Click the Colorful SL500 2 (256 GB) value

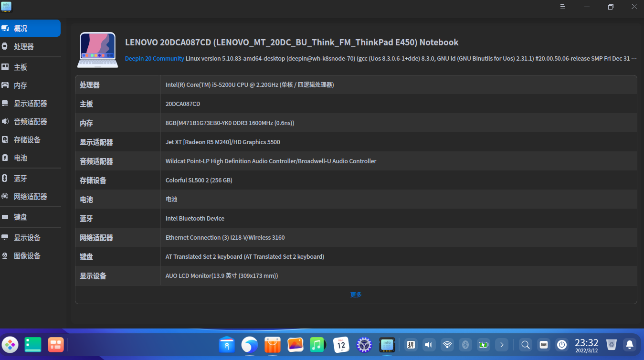pyautogui.click(x=199, y=180)
